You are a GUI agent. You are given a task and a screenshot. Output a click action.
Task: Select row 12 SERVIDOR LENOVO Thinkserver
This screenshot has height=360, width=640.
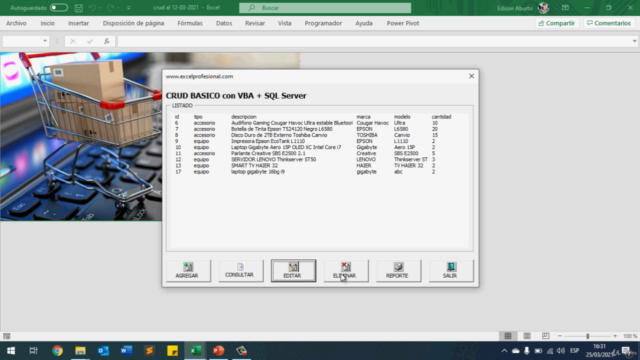(x=319, y=160)
